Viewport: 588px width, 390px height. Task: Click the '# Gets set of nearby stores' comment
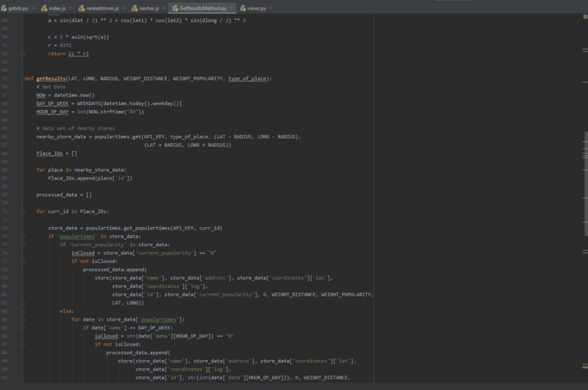75,129
